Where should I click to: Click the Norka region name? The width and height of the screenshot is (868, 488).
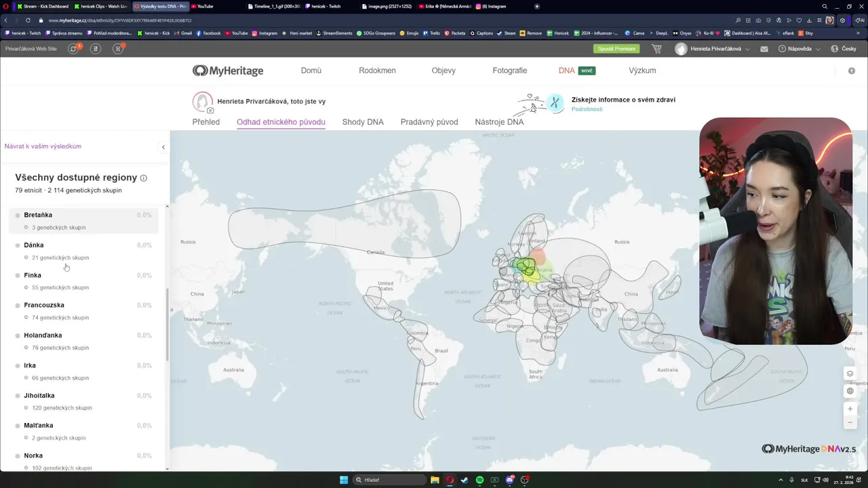[x=33, y=455]
